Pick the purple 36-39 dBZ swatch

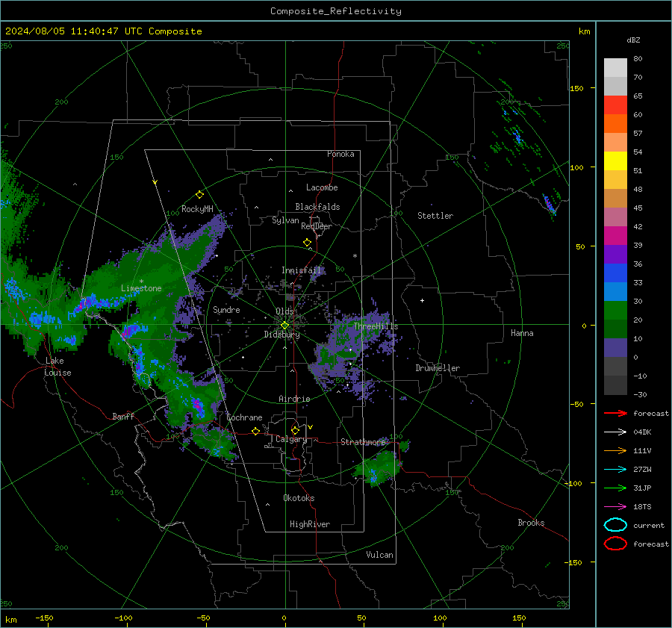point(615,254)
